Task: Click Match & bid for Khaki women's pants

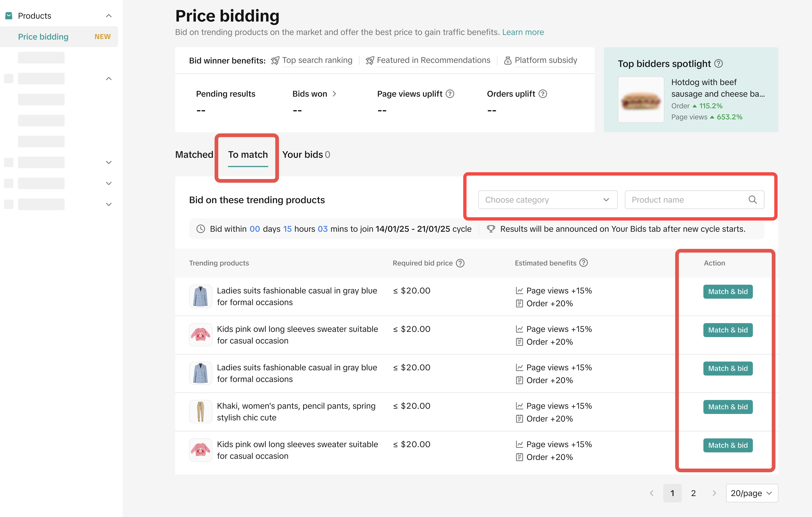Action: click(728, 407)
